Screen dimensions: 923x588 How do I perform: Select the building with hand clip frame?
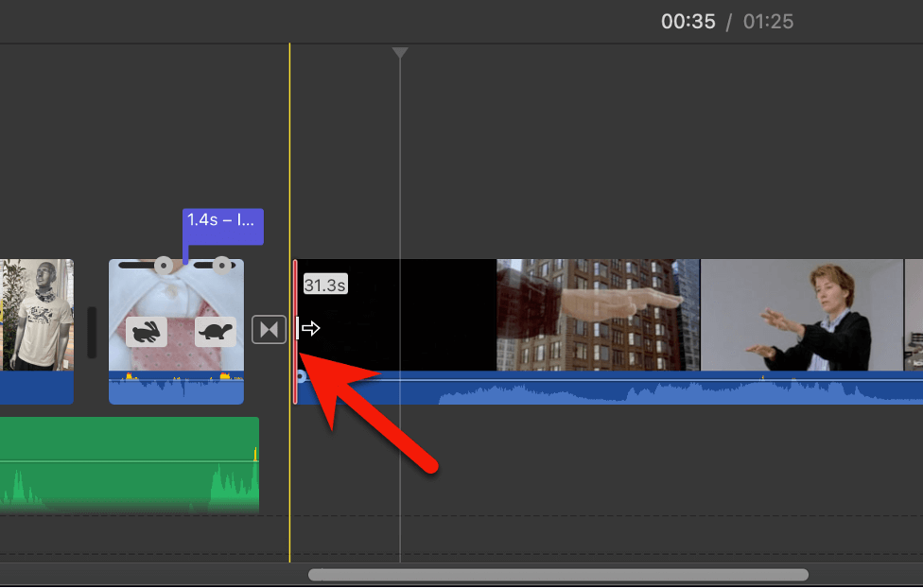(598, 315)
